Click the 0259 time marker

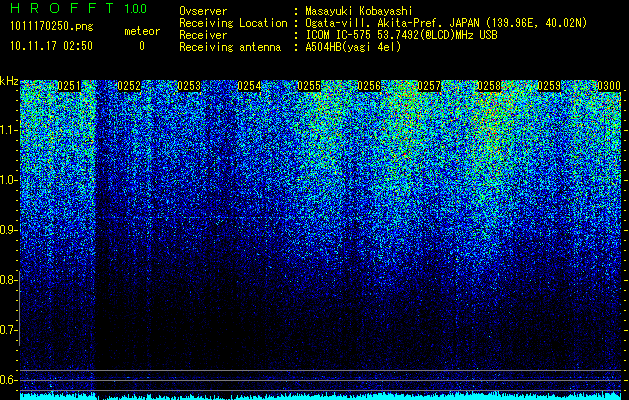[x=549, y=86]
